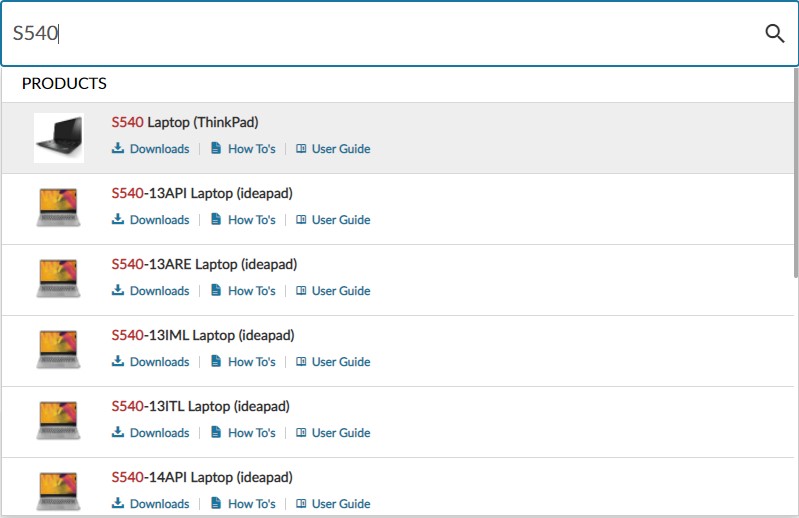Click User Guide book icon for S540-13ARE
Image resolution: width=799 pixels, height=518 pixels.
tap(301, 291)
